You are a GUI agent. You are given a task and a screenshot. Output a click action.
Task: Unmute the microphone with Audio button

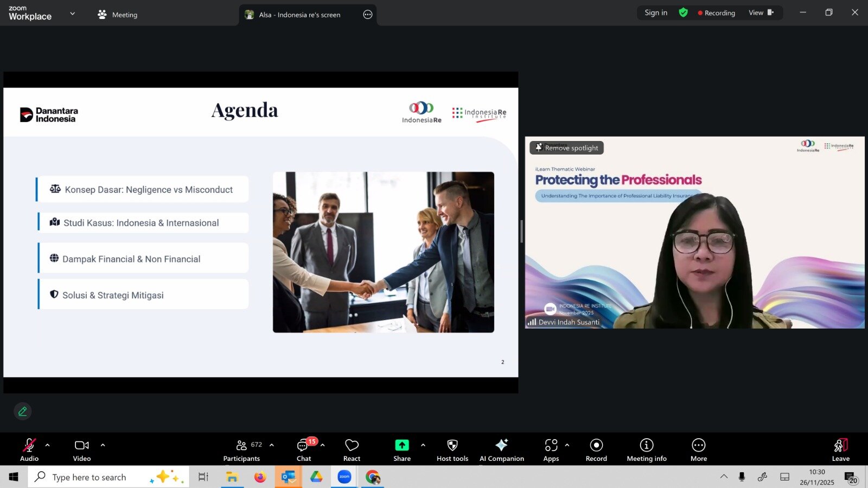point(29,450)
